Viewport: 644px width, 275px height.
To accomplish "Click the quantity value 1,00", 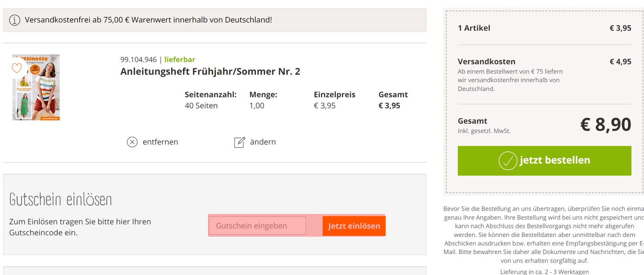I will (x=257, y=105).
